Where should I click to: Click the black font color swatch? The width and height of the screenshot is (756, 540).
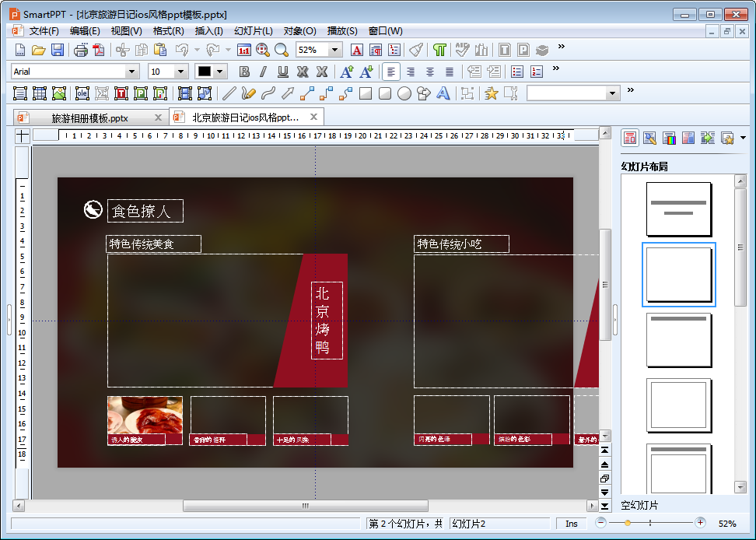click(x=205, y=72)
